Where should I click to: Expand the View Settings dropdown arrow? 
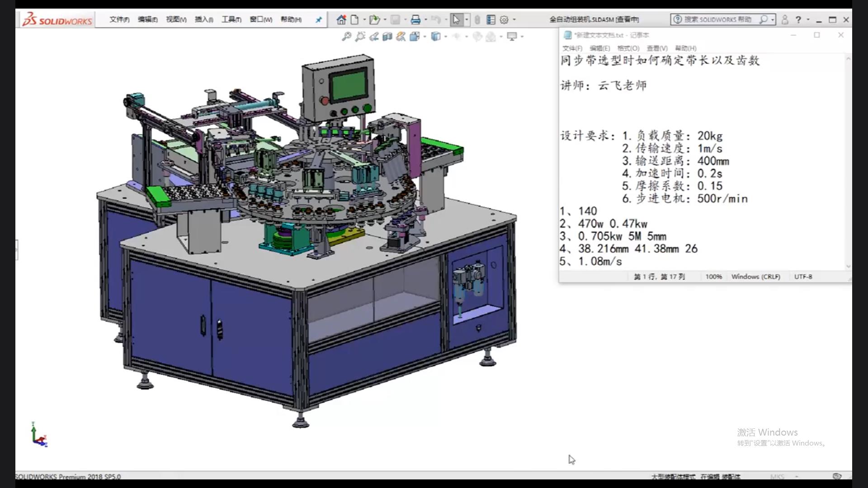click(x=522, y=37)
